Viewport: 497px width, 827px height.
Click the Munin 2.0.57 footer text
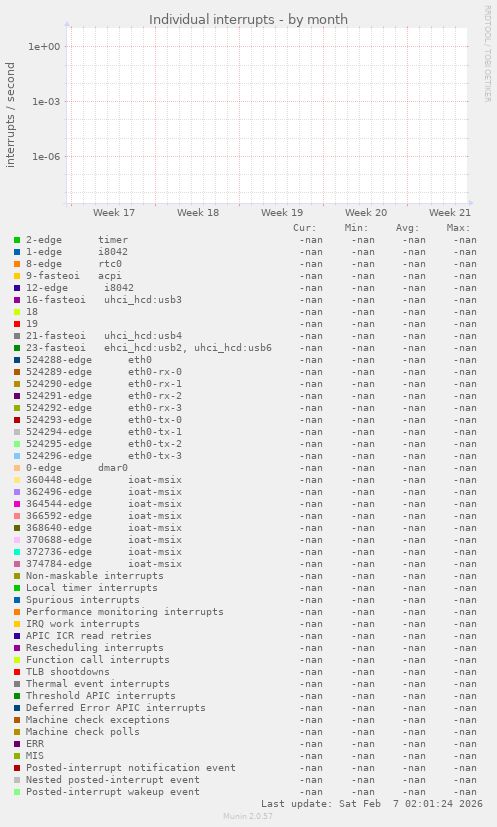click(248, 816)
